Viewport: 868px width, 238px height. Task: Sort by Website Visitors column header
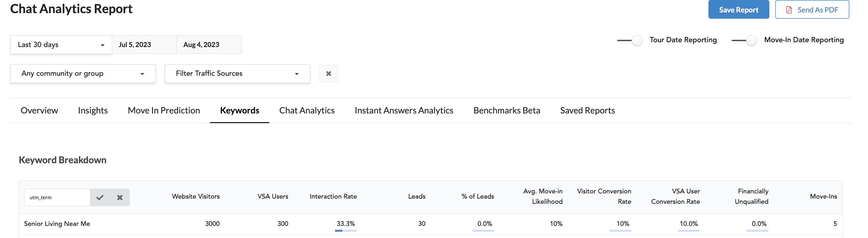196,196
